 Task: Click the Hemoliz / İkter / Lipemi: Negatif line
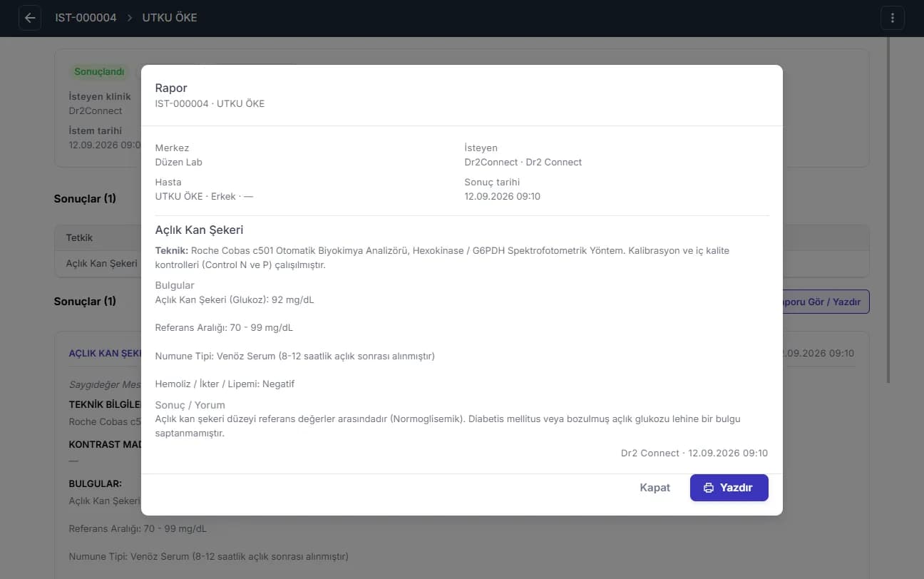(x=225, y=384)
